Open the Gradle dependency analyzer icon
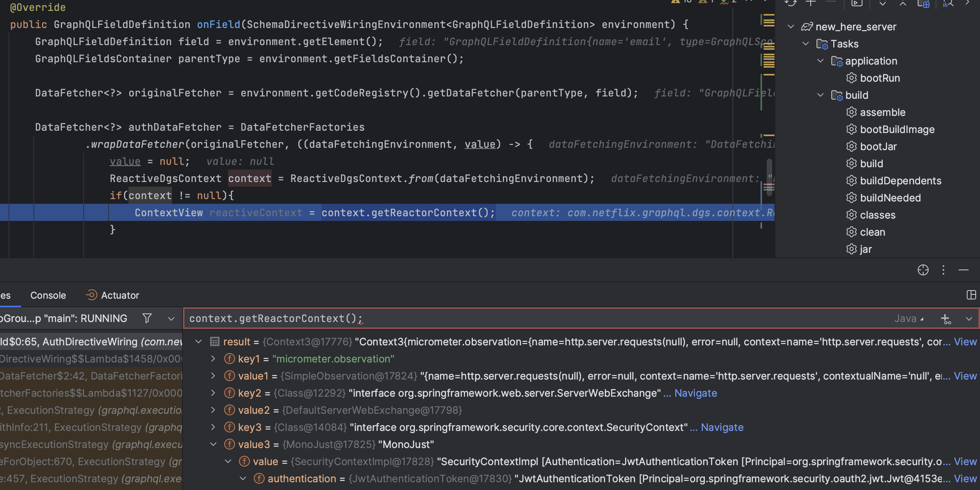The height and width of the screenshot is (490, 980). click(948, 4)
